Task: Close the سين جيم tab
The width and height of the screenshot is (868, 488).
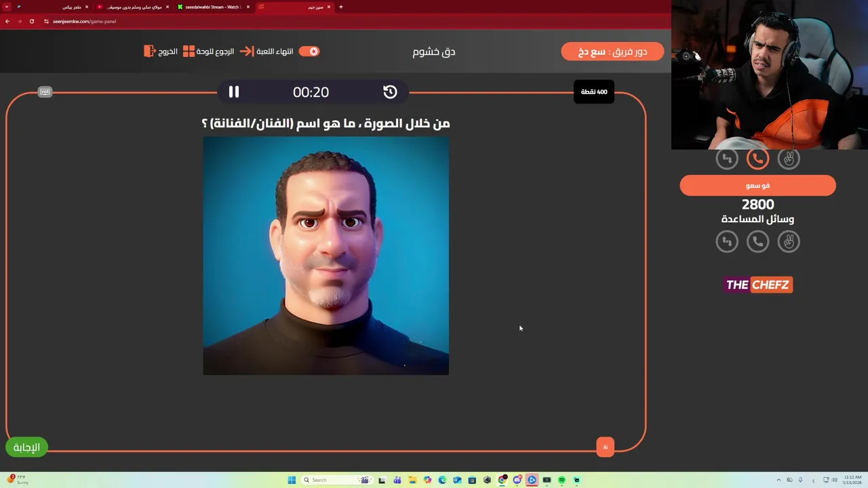Action: pos(329,7)
